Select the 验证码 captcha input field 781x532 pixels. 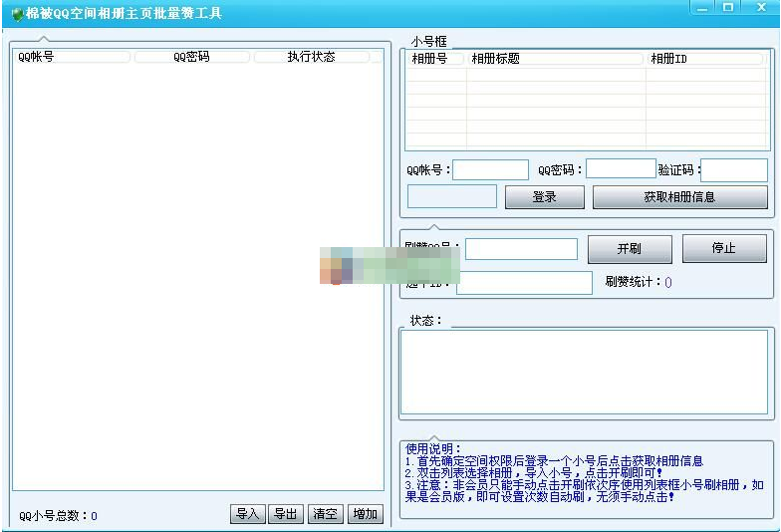click(735, 170)
